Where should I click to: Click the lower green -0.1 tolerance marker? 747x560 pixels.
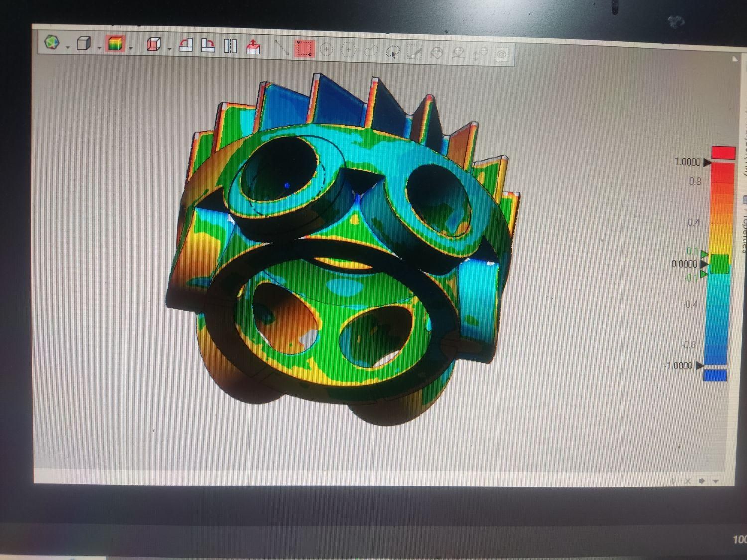coord(703,274)
